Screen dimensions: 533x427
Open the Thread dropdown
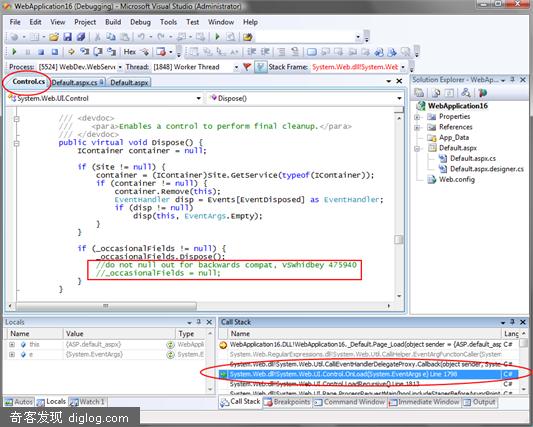click(x=236, y=67)
